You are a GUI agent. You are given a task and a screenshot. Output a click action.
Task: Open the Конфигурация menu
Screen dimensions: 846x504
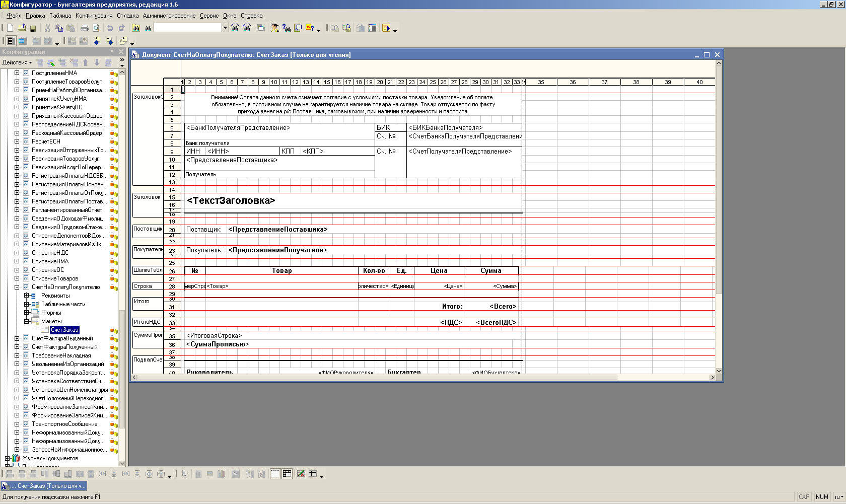coord(94,16)
